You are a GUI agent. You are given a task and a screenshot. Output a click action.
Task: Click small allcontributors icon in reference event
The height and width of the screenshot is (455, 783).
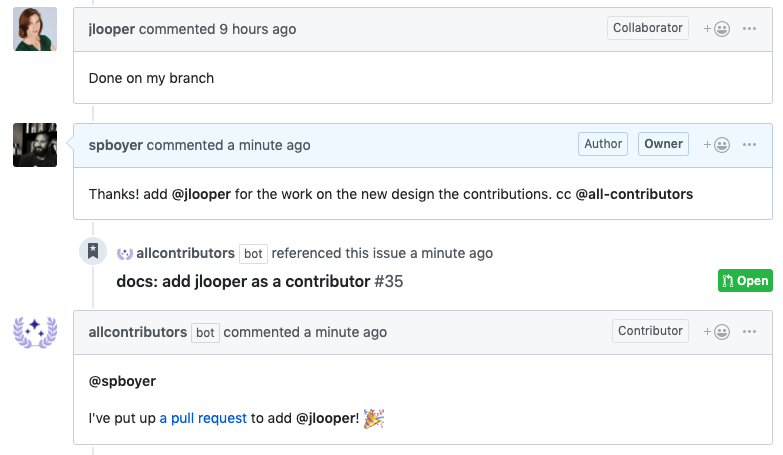click(x=125, y=254)
